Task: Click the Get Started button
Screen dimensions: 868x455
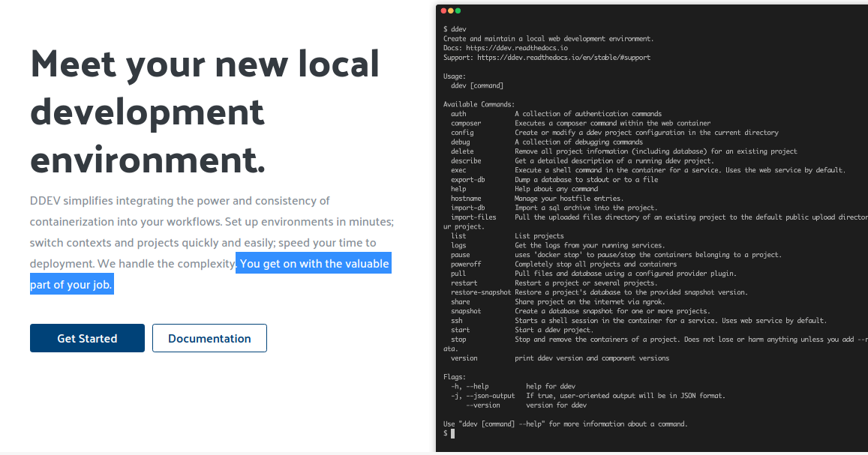Action: 87,338
